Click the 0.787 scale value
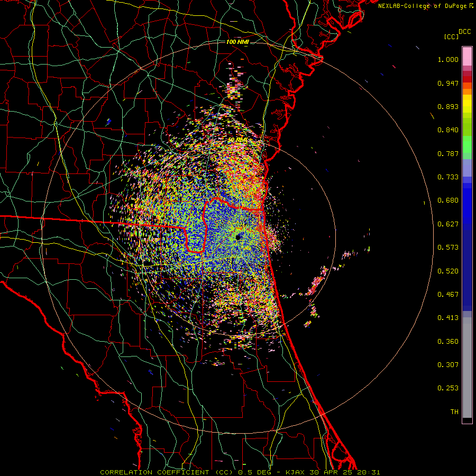 (x=448, y=153)
